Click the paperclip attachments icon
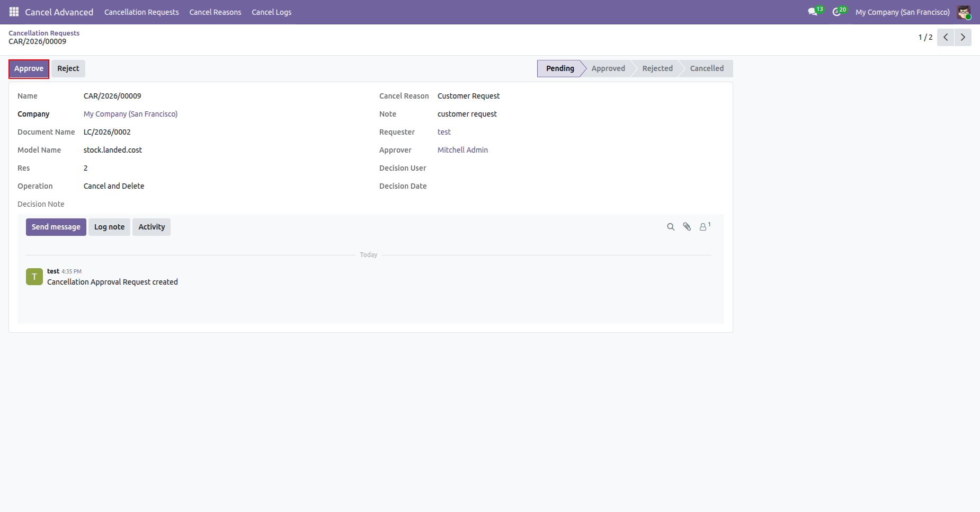The height and width of the screenshot is (512, 980). click(x=687, y=227)
